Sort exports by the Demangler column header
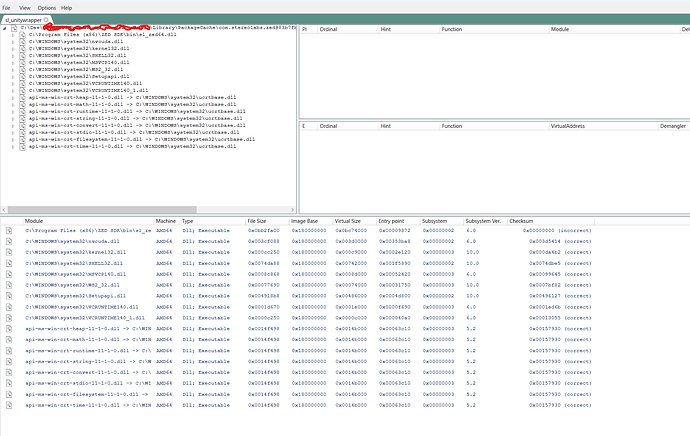The image size is (690, 436). click(673, 126)
